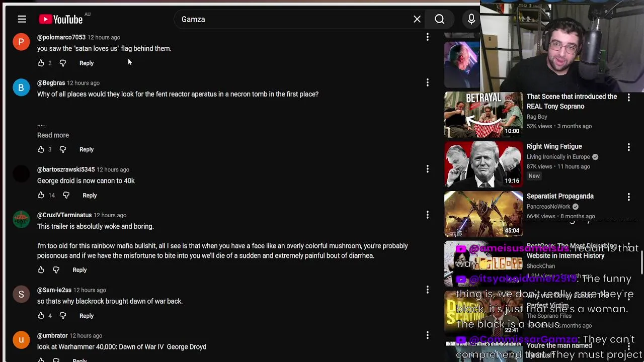
Task: Reply to @Sam-ie2ss's comment
Action: [87, 316]
